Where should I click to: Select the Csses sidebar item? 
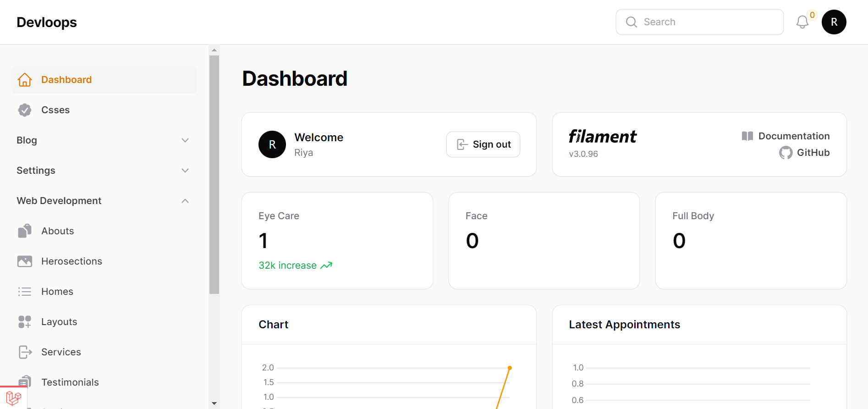pyautogui.click(x=55, y=110)
